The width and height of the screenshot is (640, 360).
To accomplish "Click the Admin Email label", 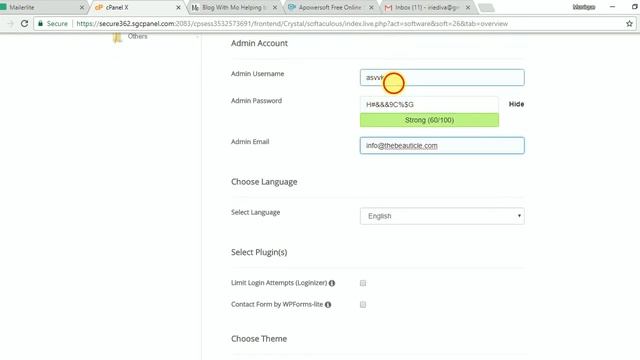I will pos(250,142).
